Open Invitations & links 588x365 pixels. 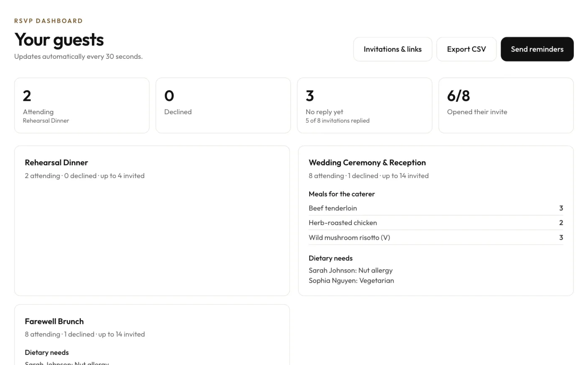(x=393, y=49)
